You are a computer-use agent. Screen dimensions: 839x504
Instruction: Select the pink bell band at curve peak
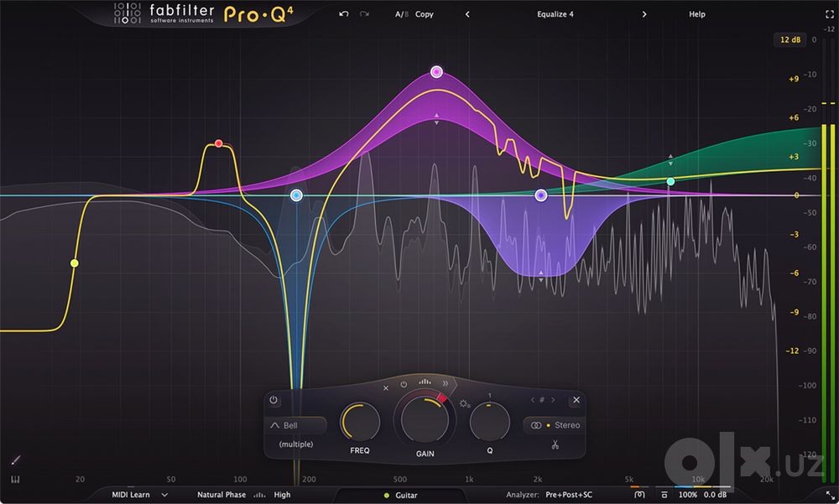436,71
